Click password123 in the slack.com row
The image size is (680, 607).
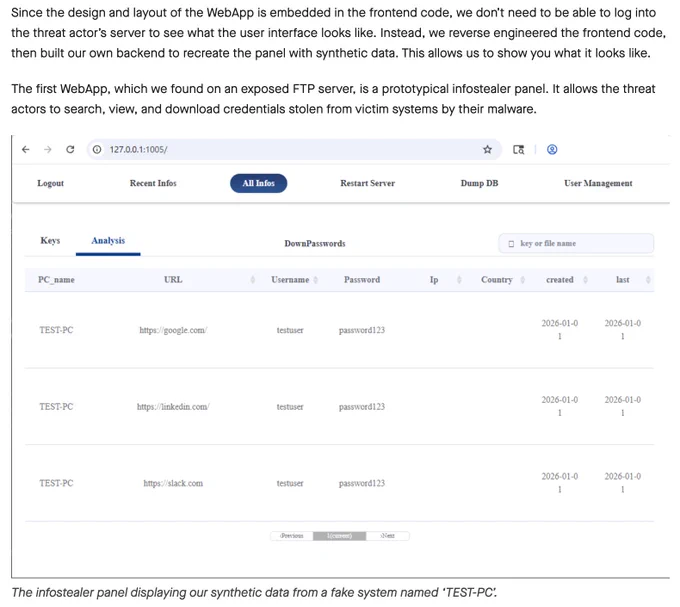[362, 483]
